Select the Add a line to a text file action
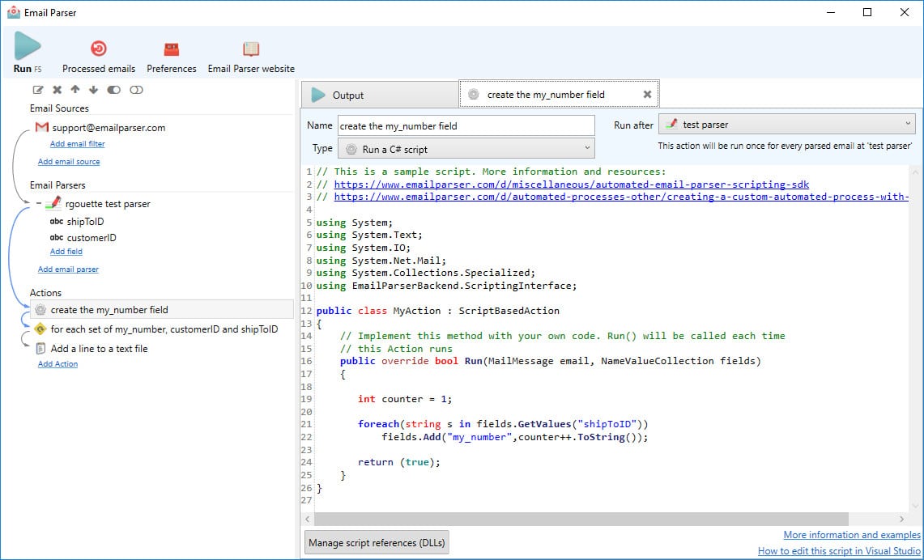 click(x=99, y=349)
